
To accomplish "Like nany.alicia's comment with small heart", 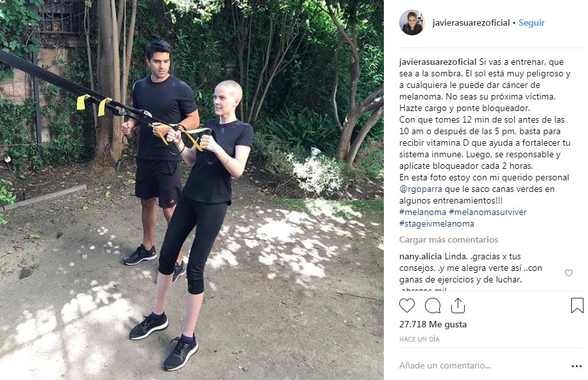I will point(569,273).
